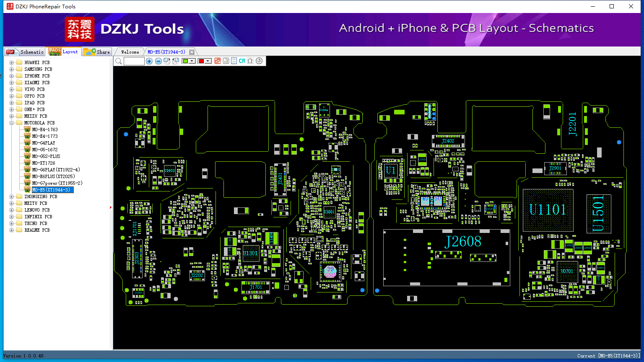Image resolution: width=644 pixels, height=362 pixels.
Task: Select the IPAD PCB tree item
Action: (x=34, y=103)
